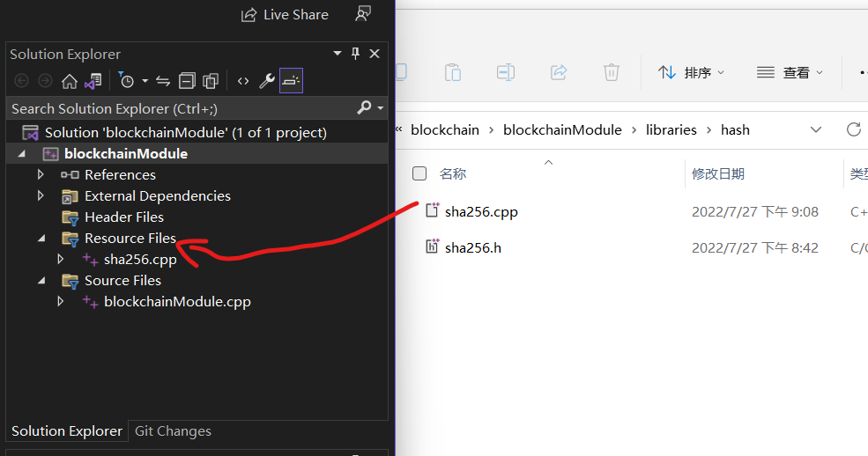
Task: Open the 查看 view menu in File Explorer
Action: [790, 72]
